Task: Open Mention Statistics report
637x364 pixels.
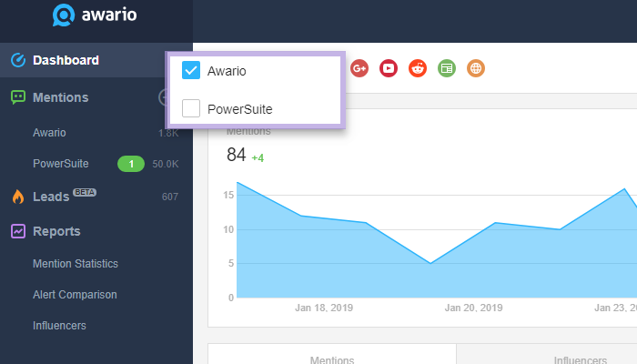Action: coord(76,264)
